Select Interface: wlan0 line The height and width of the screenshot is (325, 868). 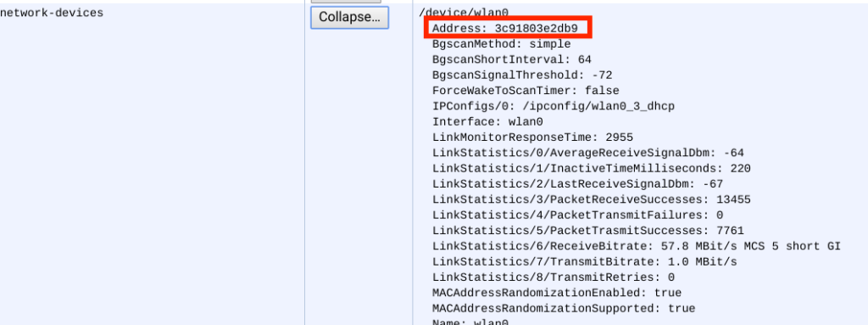[487, 121]
